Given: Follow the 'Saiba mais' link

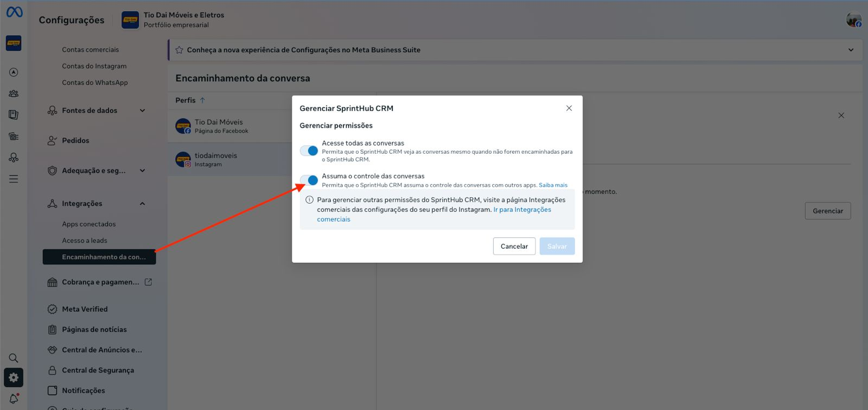Looking at the screenshot, I should point(553,185).
